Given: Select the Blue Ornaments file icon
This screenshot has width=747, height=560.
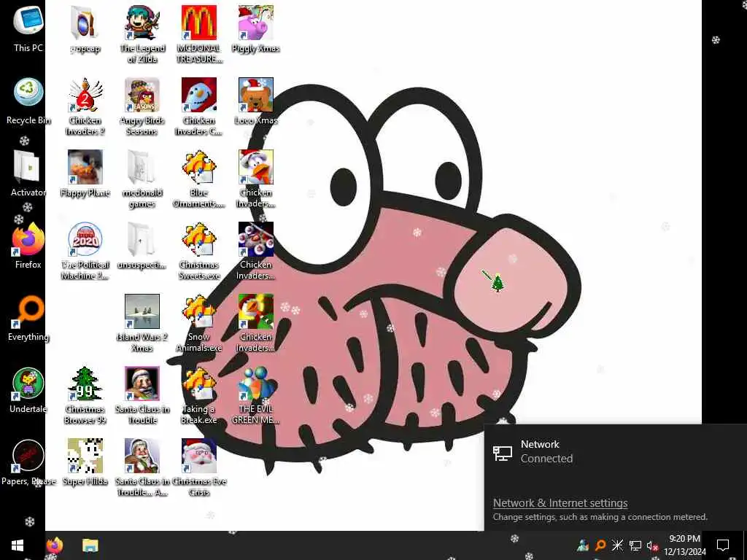Looking at the screenshot, I should (198, 167).
